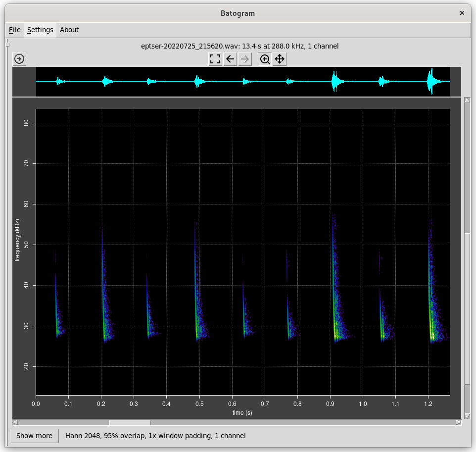Click the horizontal scrollbar thumb
This screenshot has height=452, width=476.
[x=130, y=422]
